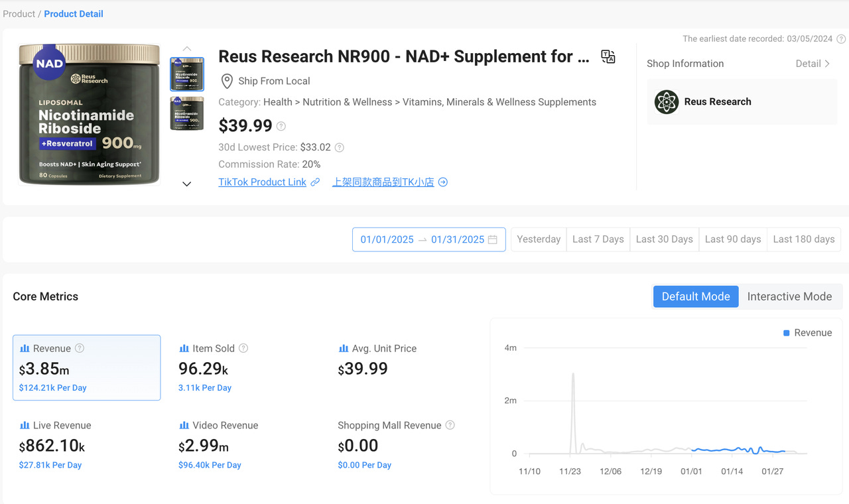Click the start date 01/01/2025 field
The width and height of the screenshot is (849, 504).
pyautogui.click(x=387, y=239)
